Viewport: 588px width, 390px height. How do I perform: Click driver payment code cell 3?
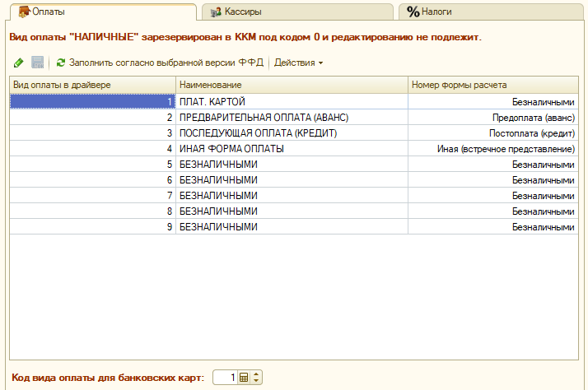point(92,133)
